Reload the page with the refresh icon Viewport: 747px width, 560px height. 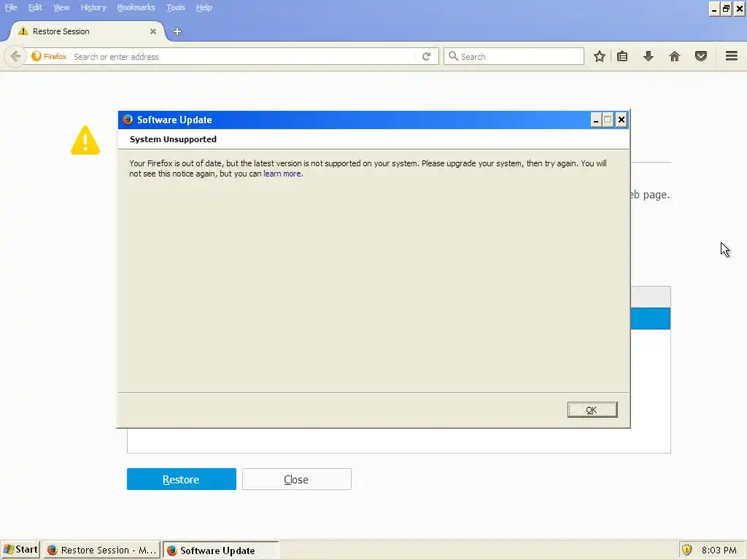(x=426, y=56)
